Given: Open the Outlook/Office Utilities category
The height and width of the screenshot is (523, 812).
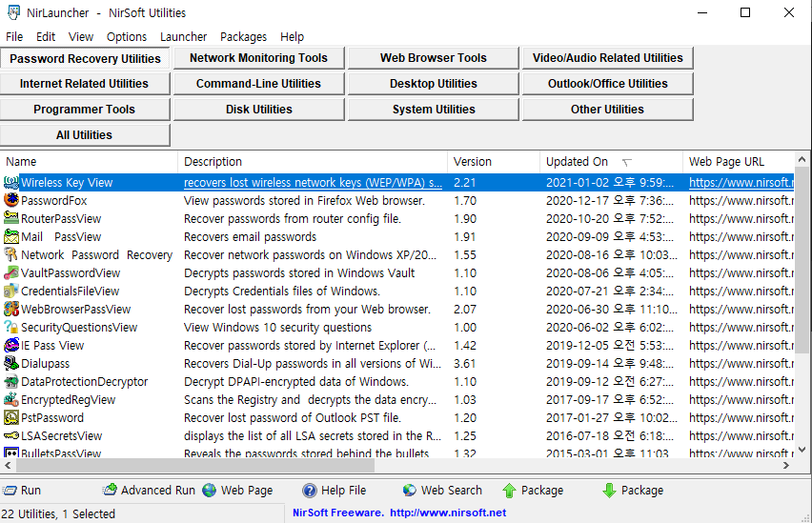Looking at the screenshot, I should (608, 84).
